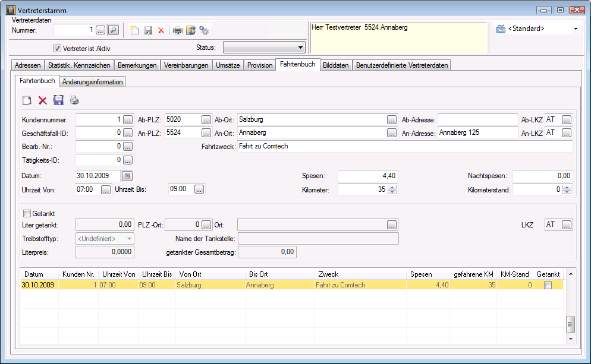Add a new Fahrtenbuch entry
The height and width of the screenshot is (364, 591).
point(27,100)
